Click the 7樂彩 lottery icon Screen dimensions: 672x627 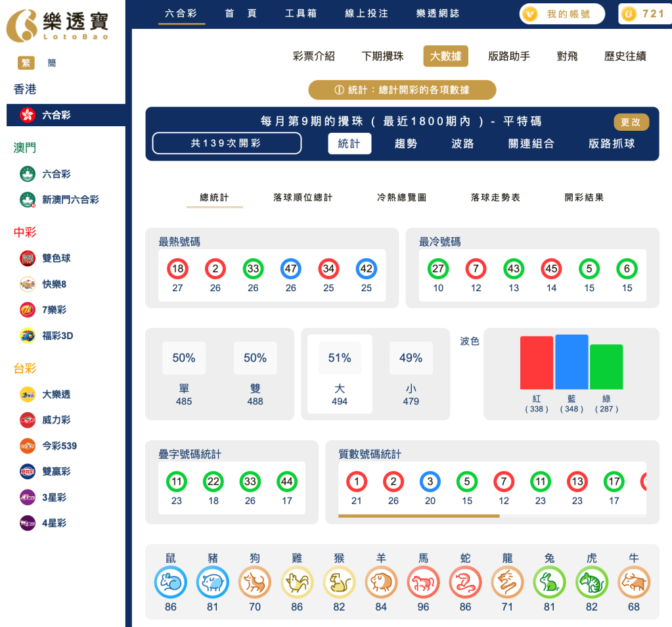click(26, 310)
